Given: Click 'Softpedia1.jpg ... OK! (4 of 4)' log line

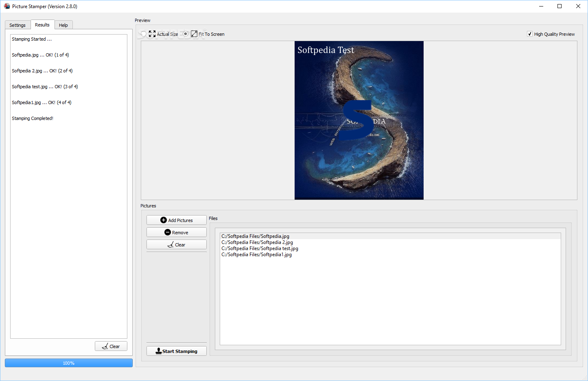Looking at the screenshot, I should (42, 102).
